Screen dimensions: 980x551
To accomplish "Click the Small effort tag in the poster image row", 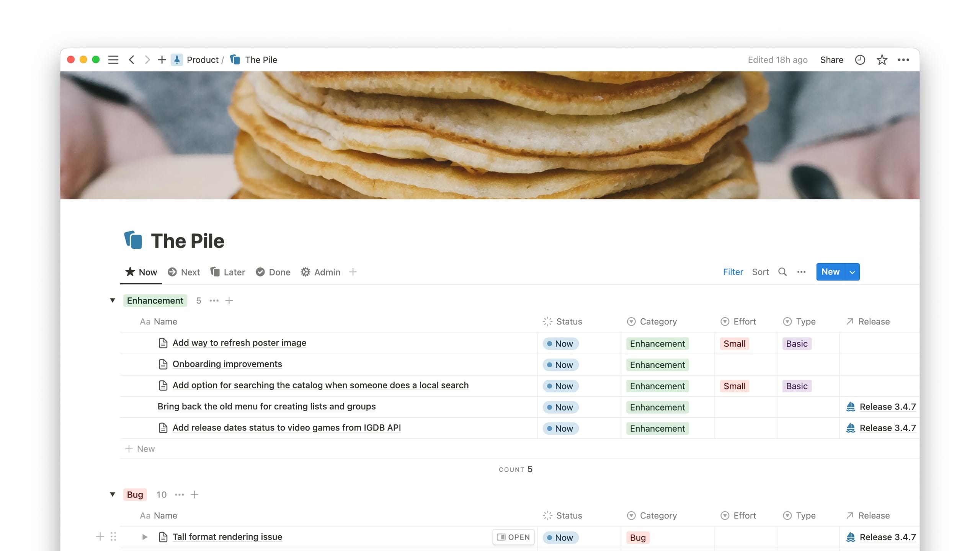I will pos(734,344).
